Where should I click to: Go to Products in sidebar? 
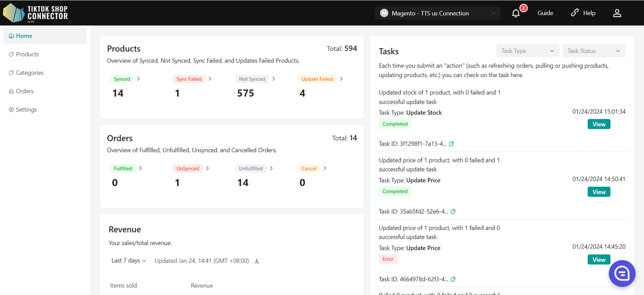pyautogui.click(x=27, y=54)
